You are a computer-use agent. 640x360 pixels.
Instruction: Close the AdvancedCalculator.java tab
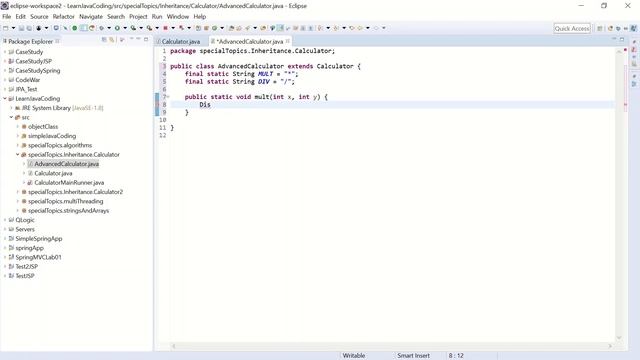click(x=288, y=41)
